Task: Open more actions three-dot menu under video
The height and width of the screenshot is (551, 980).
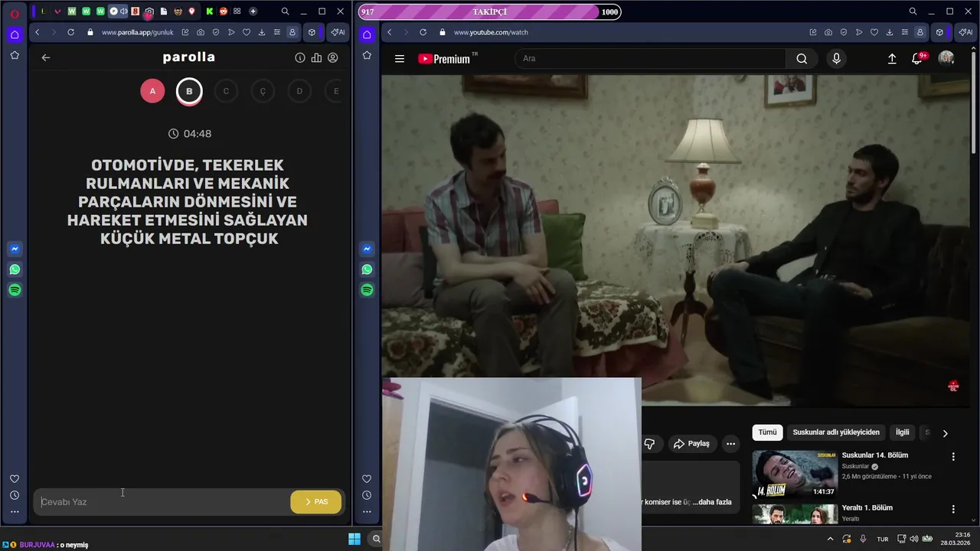Action: coord(730,444)
